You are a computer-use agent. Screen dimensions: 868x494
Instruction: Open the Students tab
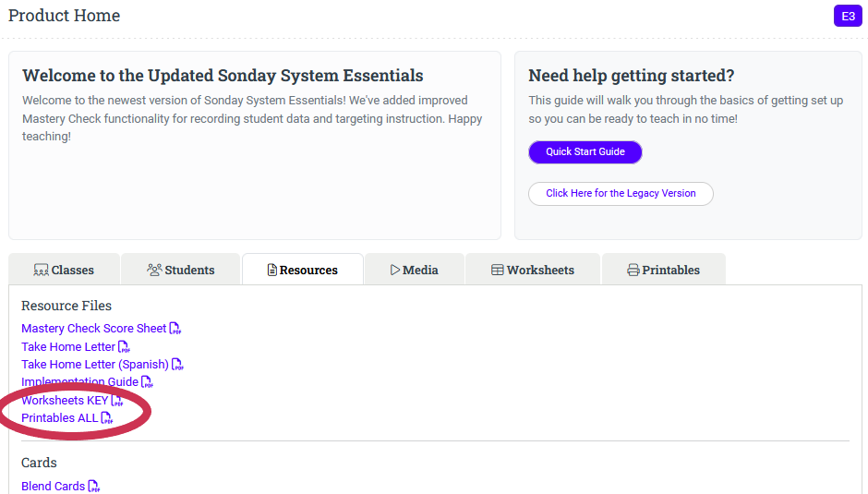point(180,270)
